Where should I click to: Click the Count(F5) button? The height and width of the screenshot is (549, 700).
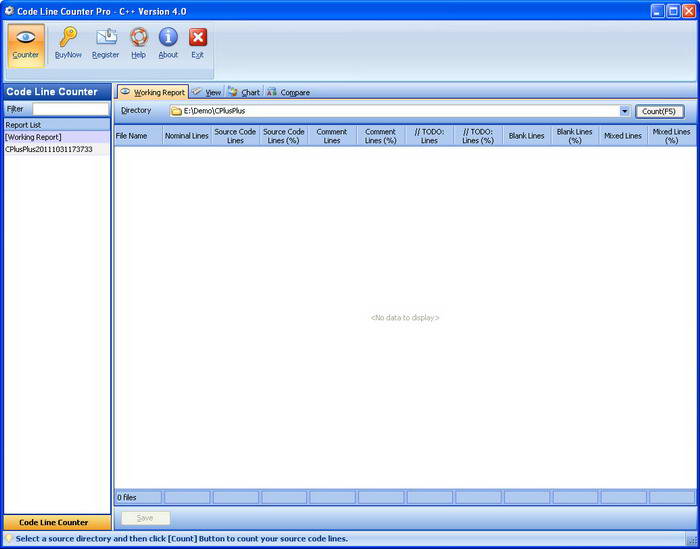(659, 112)
